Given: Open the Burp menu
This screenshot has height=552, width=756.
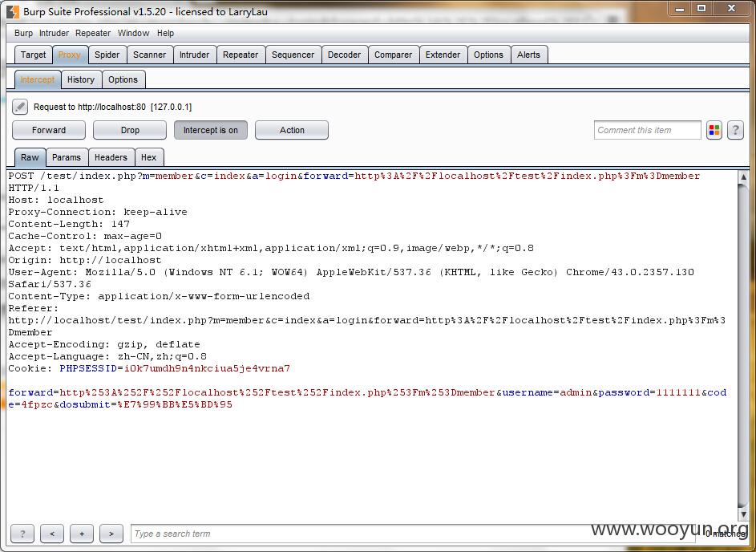Looking at the screenshot, I should (x=24, y=33).
